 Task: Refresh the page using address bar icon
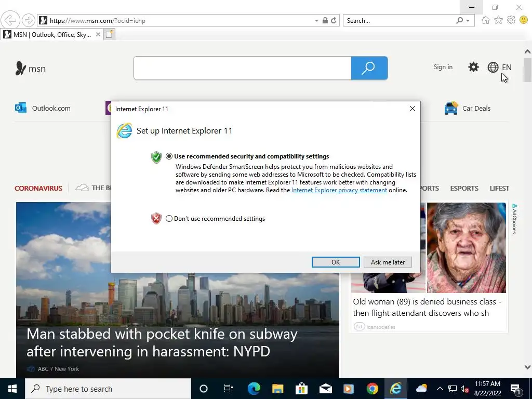pyautogui.click(x=334, y=20)
